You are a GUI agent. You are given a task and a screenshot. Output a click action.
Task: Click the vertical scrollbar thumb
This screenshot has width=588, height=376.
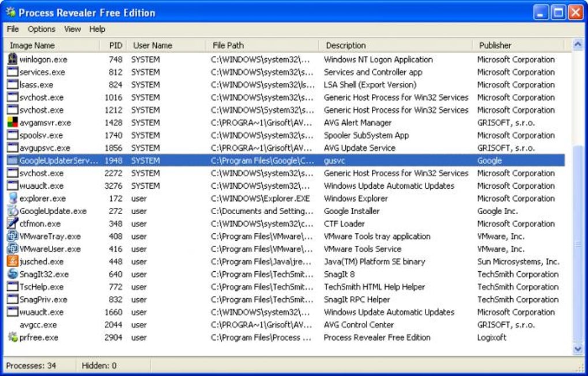coord(578,244)
